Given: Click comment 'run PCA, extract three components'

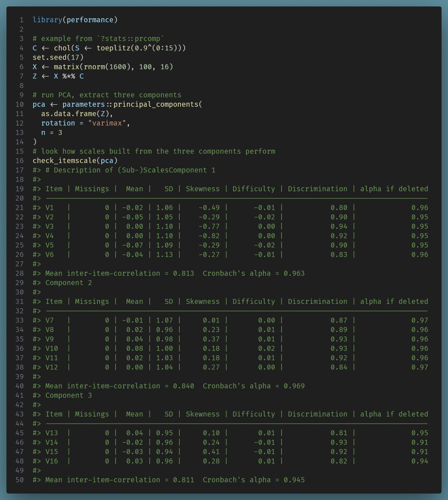Looking at the screenshot, I should tap(107, 95).
